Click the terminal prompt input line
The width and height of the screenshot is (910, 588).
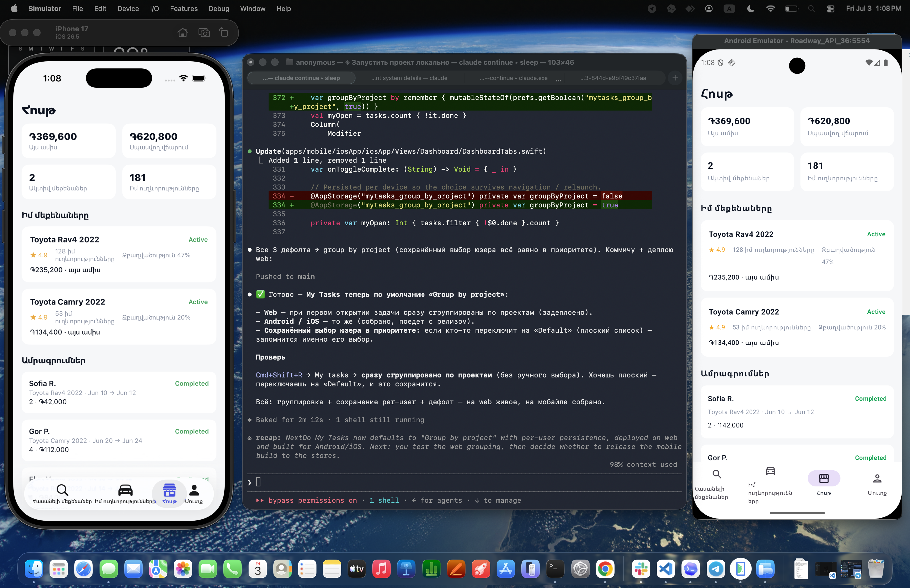[464, 482]
